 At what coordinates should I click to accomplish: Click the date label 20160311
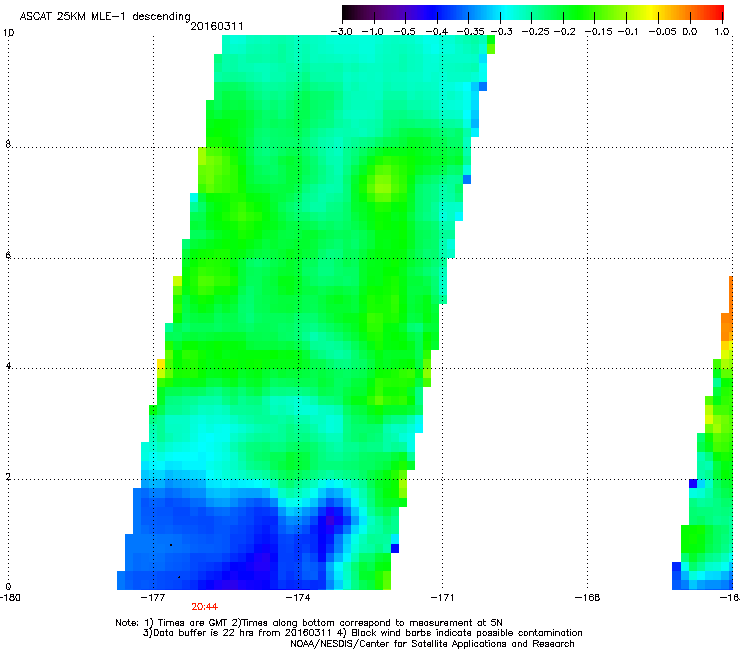(x=217, y=26)
